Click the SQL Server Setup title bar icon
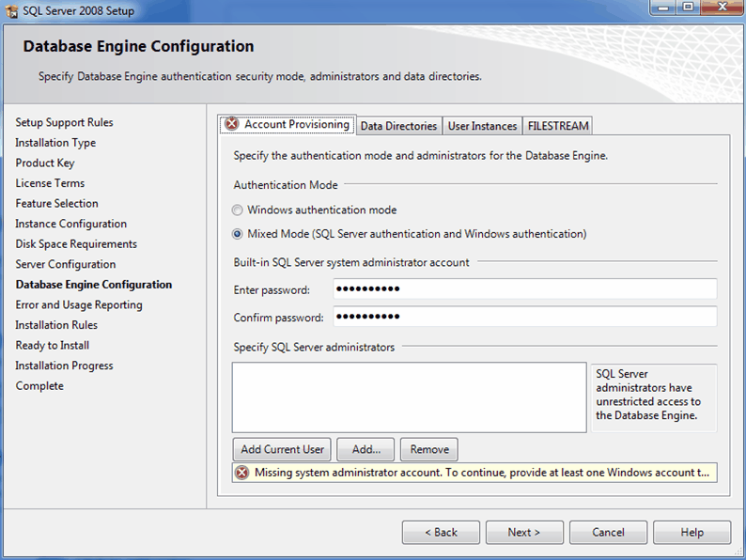Screen dimensions: 746x560 (11, 10)
